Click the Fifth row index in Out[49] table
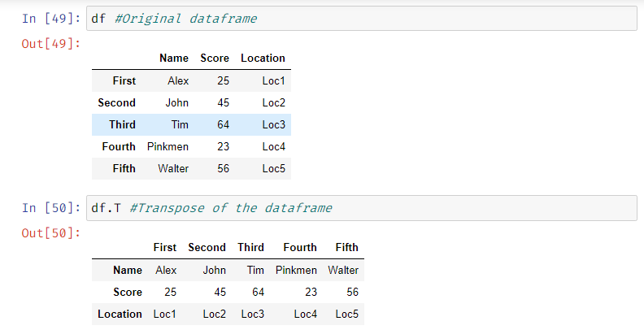Image resolution: width=644 pixels, height=334 pixels. click(x=124, y=169)
